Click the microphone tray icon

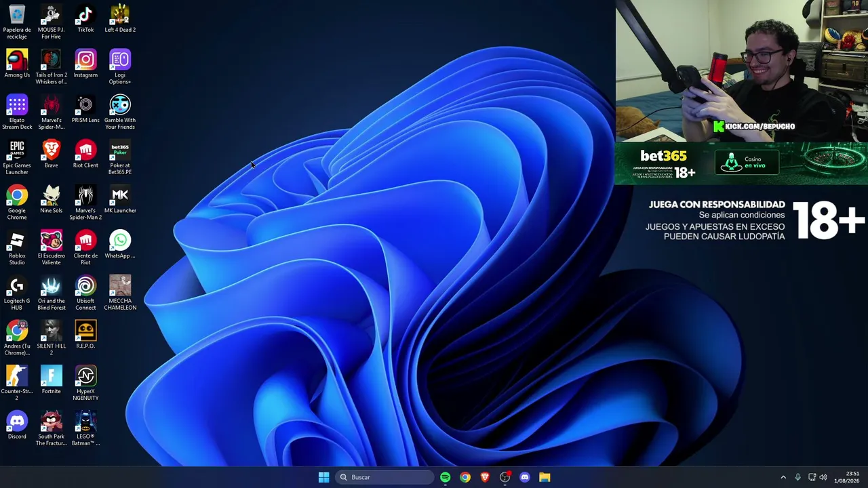[x=797, y=477]
